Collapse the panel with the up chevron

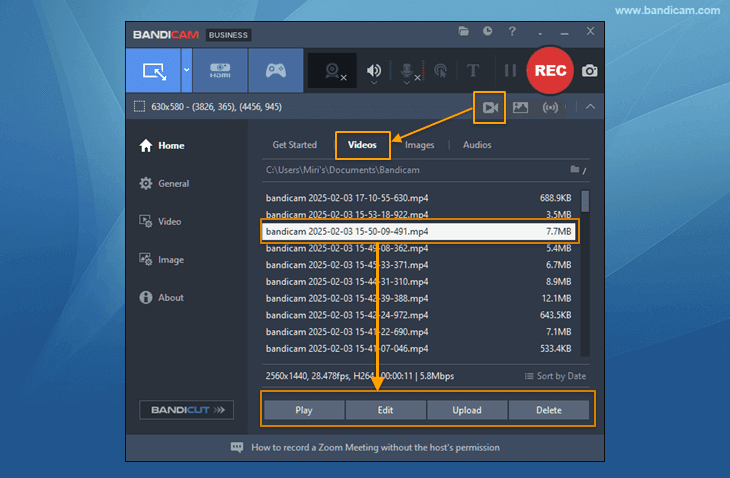click(x=590, y=107)
